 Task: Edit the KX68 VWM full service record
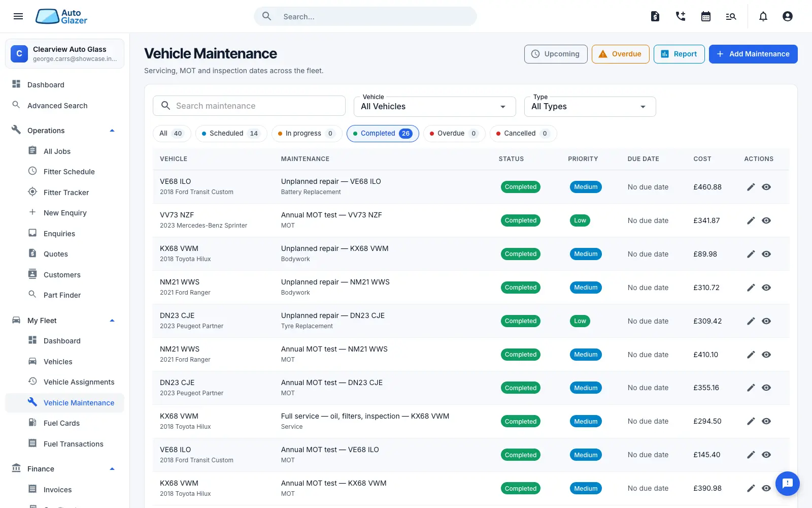coord(751,421)
